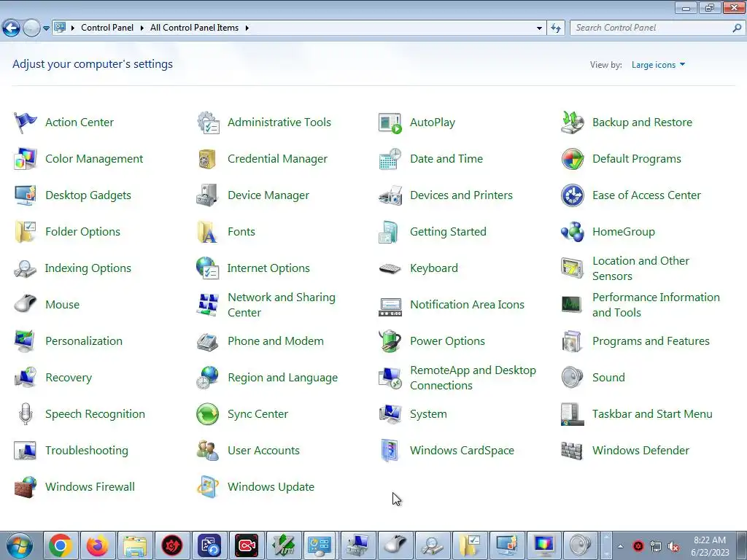
Task: Click the Windows CardSpace icon
Action: [390, 451]
